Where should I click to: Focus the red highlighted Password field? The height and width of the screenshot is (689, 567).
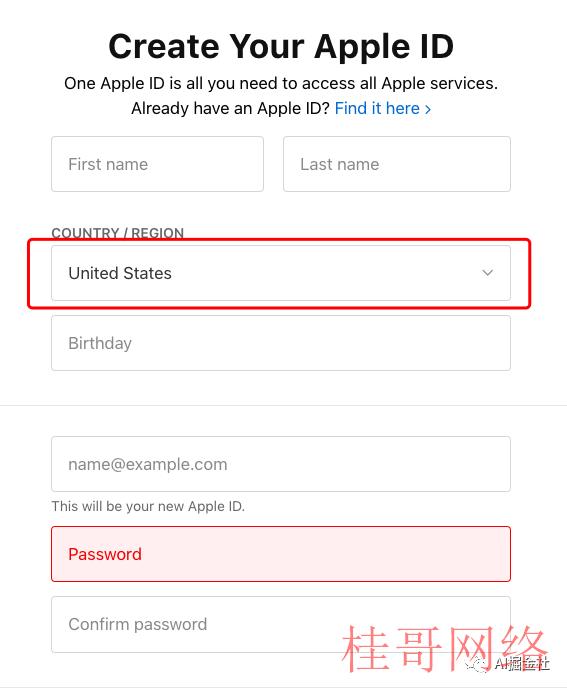click(281, 554)
